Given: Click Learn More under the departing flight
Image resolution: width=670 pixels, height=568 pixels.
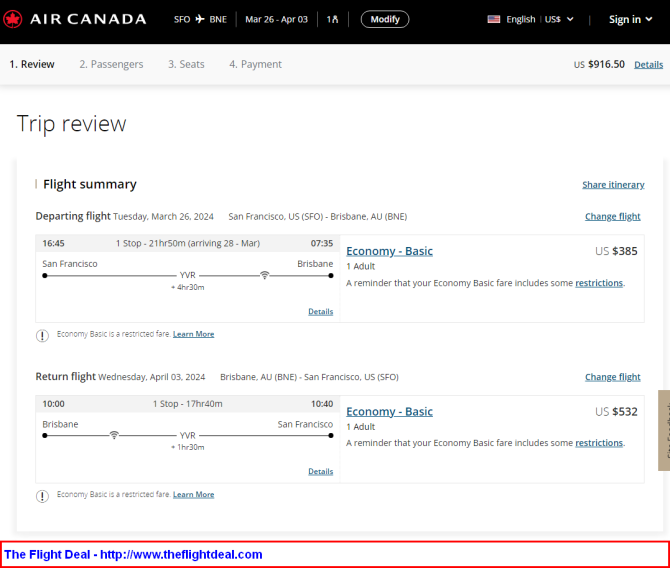Looking at the screenshot, I should [193, 334].
